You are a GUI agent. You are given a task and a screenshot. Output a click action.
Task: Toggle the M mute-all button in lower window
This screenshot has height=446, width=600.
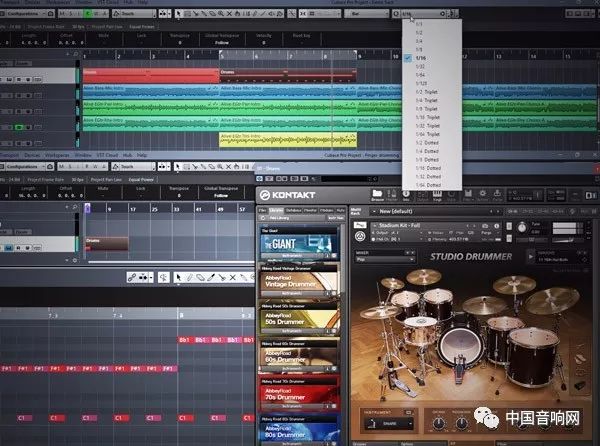pos(63,167)
